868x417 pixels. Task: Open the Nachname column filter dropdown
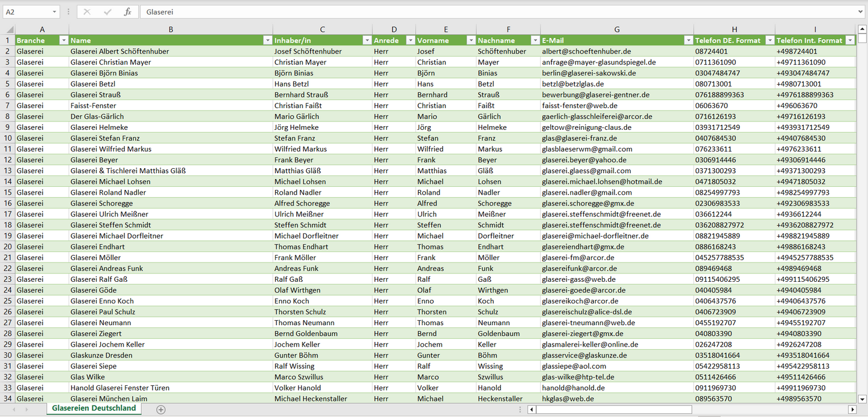pos(535,40)
